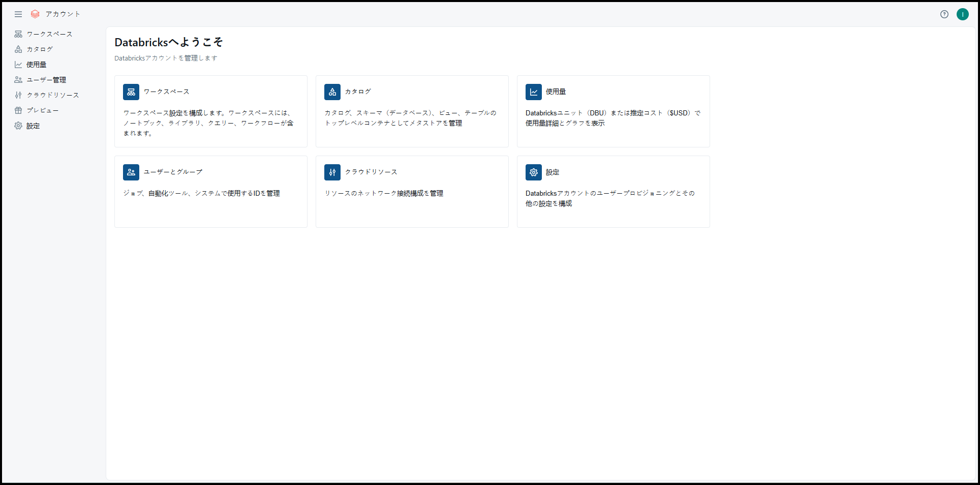Open the user profile avatar menu
Viewport: 980px width, 485px height.
pyautogui.click(x=962, y=14)
